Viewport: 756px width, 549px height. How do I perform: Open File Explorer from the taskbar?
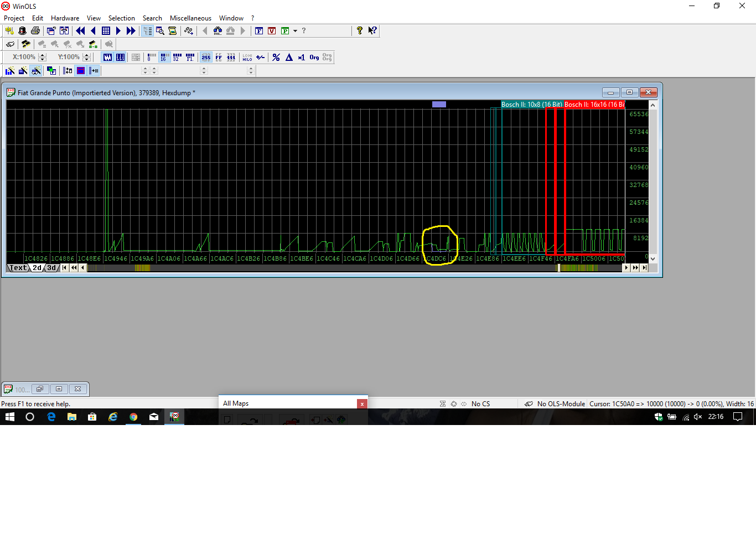click(72, 417)
